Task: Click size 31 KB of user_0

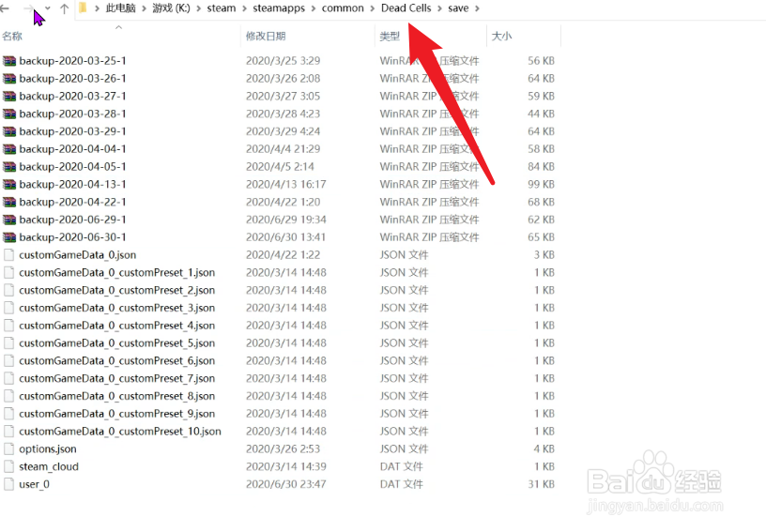Action: [542, 484]
